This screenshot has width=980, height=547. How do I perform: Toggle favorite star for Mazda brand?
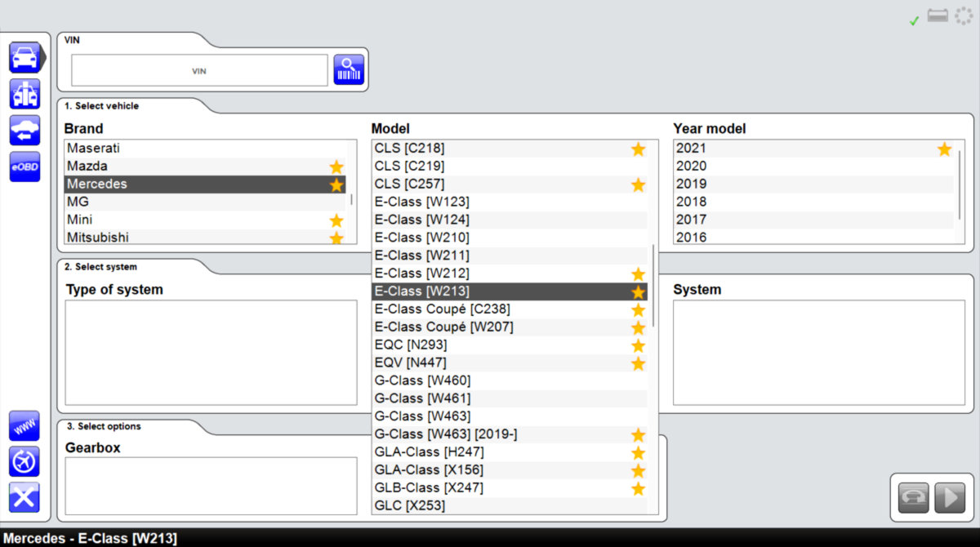336,167
